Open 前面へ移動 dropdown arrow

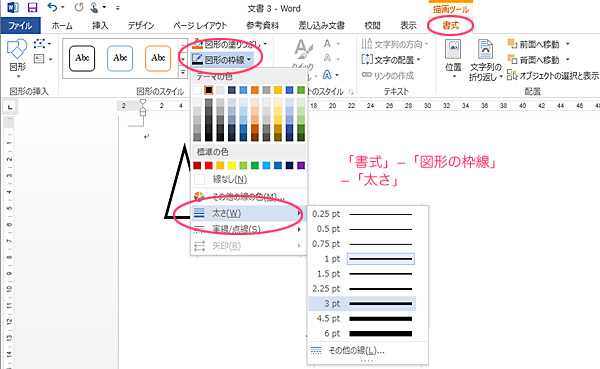click(567, 44)
